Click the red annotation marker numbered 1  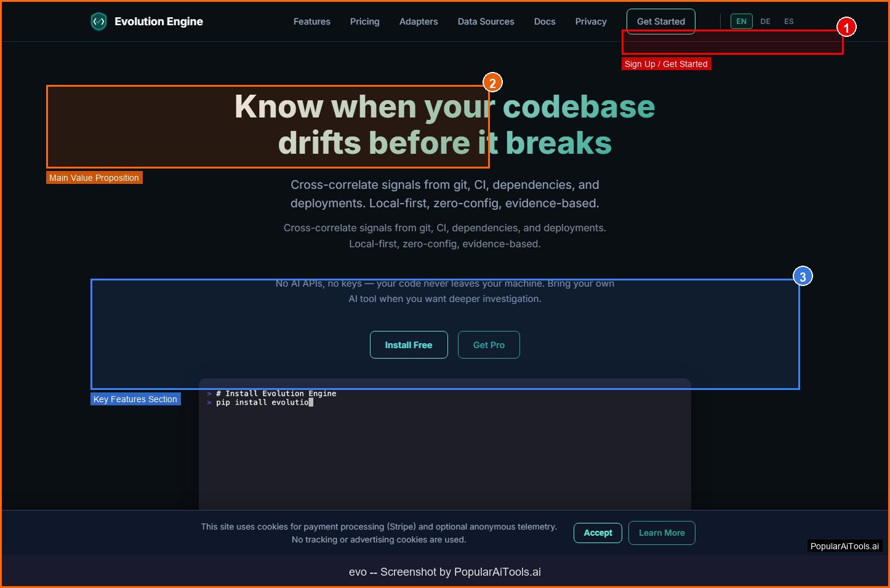(x=846, y=28)
